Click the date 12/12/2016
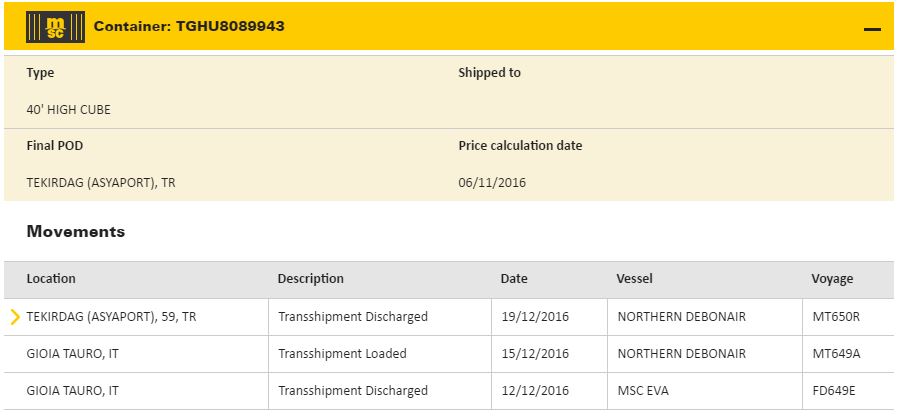899x418 pixels. [x=534, y=391]
